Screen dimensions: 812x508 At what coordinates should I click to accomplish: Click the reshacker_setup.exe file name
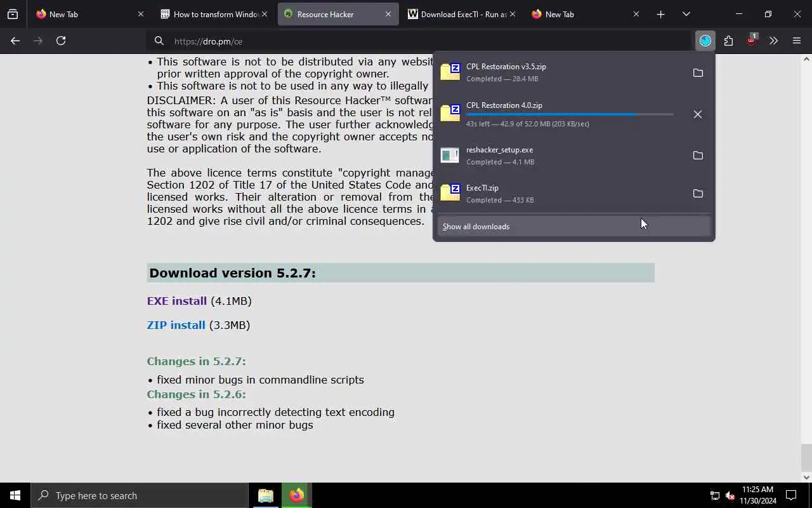499,150
